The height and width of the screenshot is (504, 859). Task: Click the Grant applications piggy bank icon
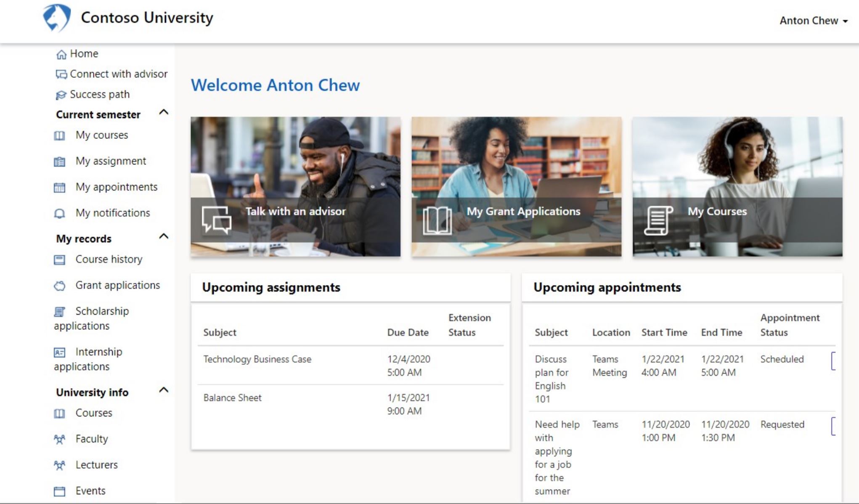(x=60, y=286)
